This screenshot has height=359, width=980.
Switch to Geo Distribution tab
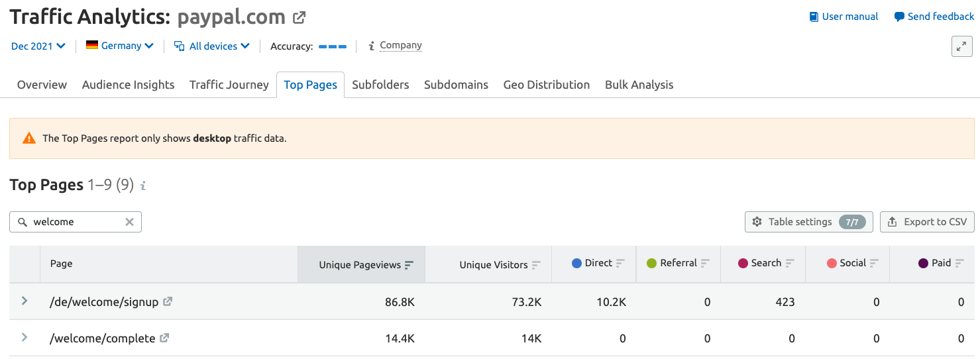(x=547, y=85)
